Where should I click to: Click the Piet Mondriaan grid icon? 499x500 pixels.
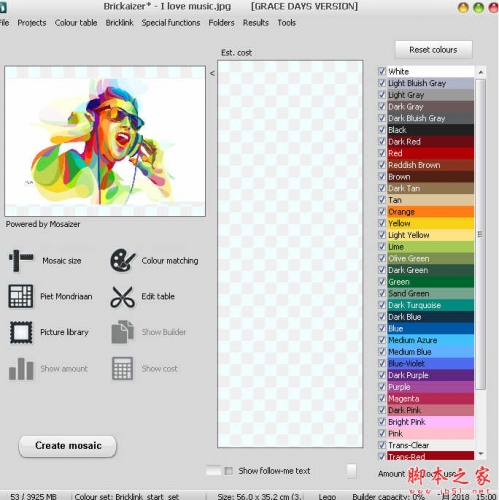click(x=21, y=296)
